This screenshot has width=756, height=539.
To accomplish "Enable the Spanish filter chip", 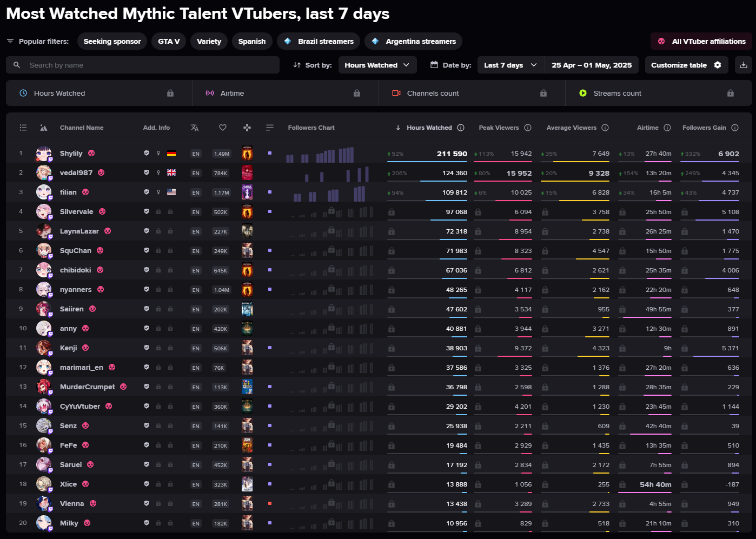I will point(251,41).
